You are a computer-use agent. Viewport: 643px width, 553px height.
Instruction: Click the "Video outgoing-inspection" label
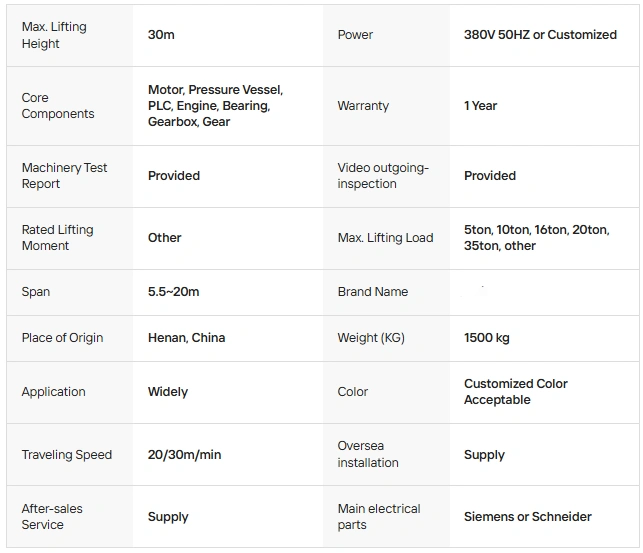(x=383, y=176)
